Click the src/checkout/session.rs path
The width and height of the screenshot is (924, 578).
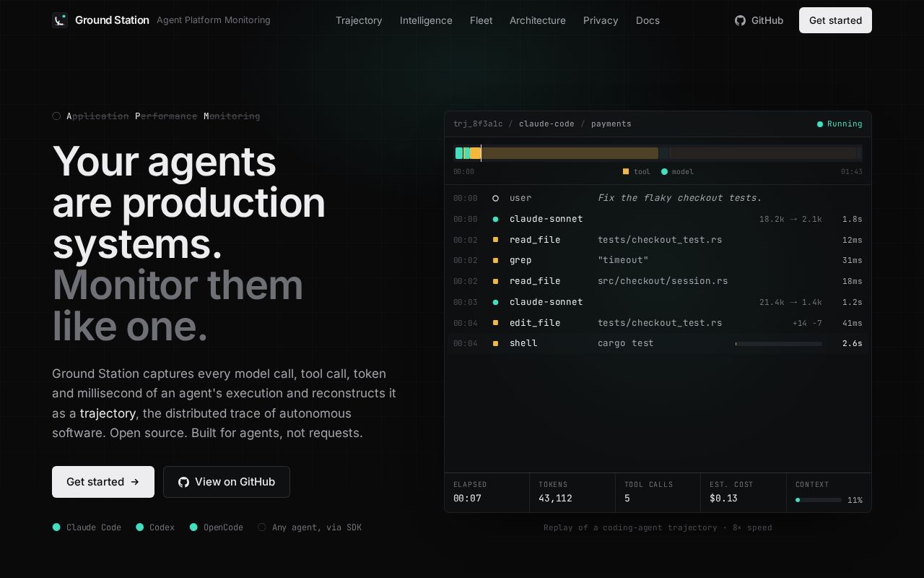[x=663, y=281]
